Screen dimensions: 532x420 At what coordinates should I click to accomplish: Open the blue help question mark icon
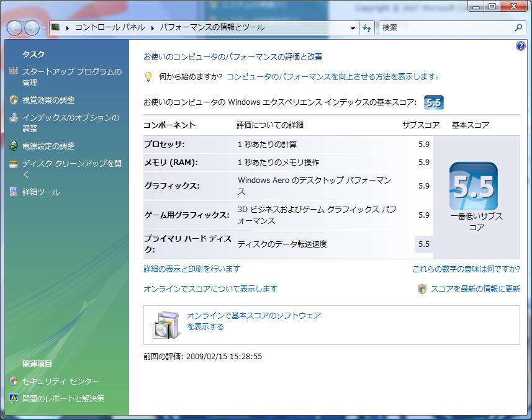point(520,46)
